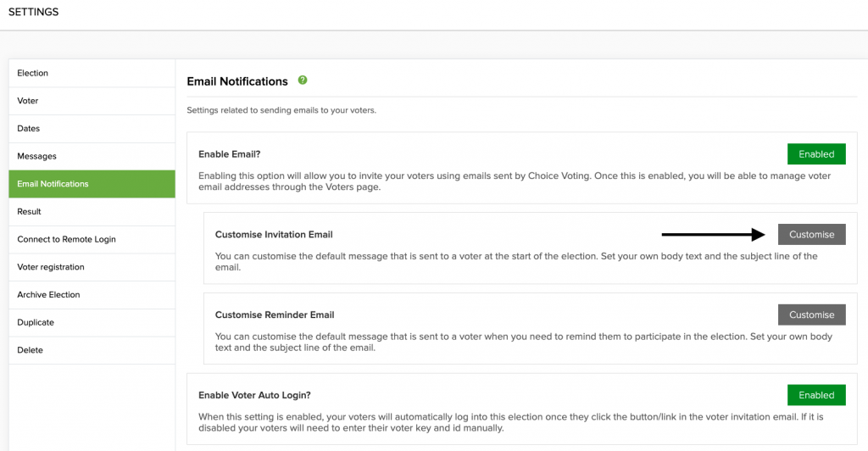
Task: Select Messages in the sidebar
Action: pos(92,156)
